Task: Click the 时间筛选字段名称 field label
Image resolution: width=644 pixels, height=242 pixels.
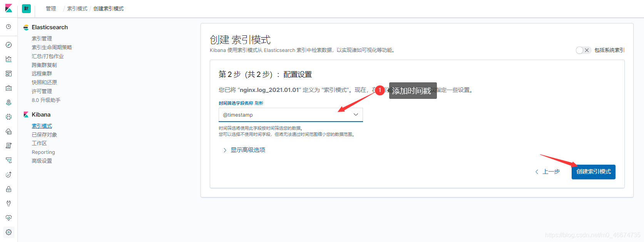Action: pyautogui.click(x=236, y=103)
